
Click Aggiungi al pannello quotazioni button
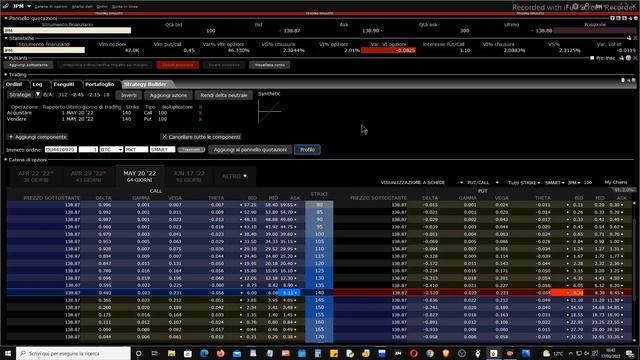click(250, 150)
